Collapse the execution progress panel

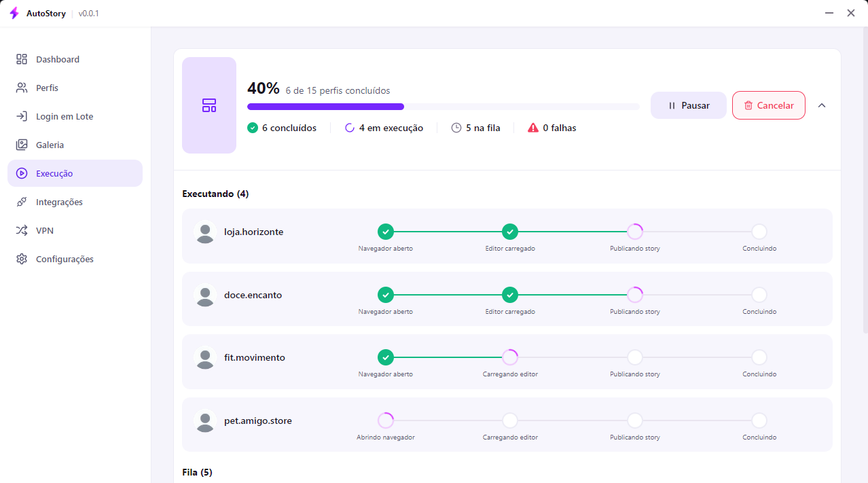[x=822, y=105]
